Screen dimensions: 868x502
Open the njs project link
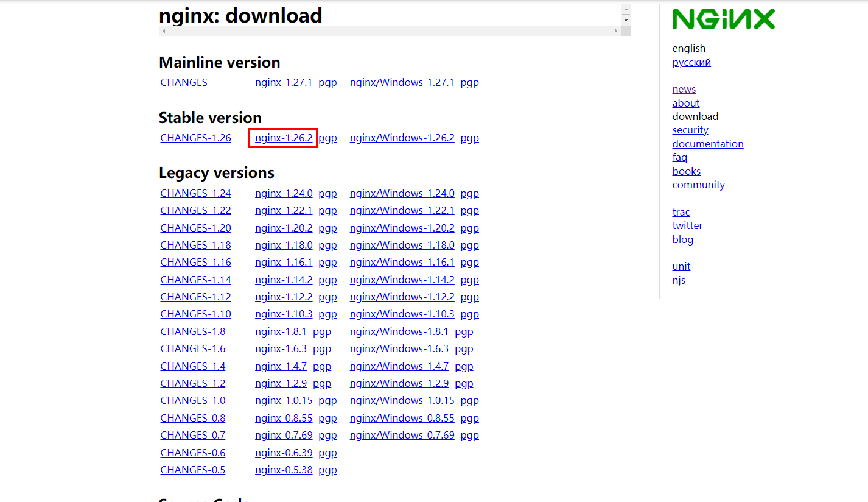pyautogui.click(x=679, y=280)
